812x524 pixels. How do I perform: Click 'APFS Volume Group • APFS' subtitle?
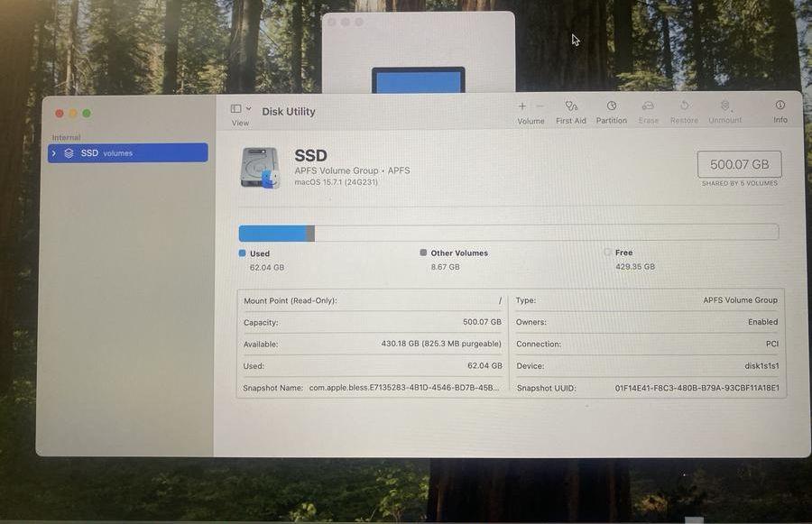pyautogui.click(x=352, y=170)
